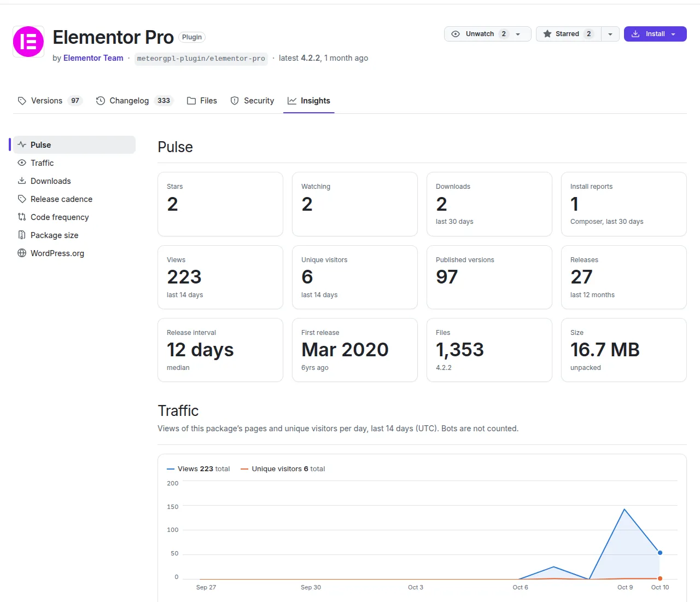Click the download icon in Install button
Image resolution: width=700 pixels, height=602 pixels.
pyautogui.click(x=635, y=34)
